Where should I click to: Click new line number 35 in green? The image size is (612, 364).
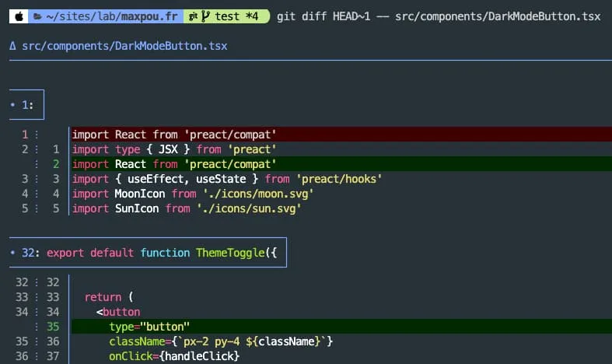(x=53, y=327)
